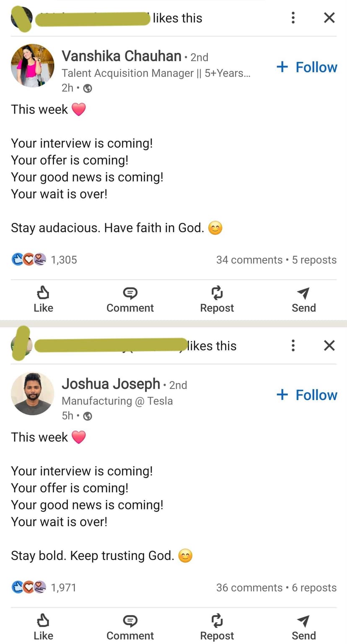347x644 pixels.
Task: Dismiss Joshua Joseph's post with X
Action: (329, 345)
